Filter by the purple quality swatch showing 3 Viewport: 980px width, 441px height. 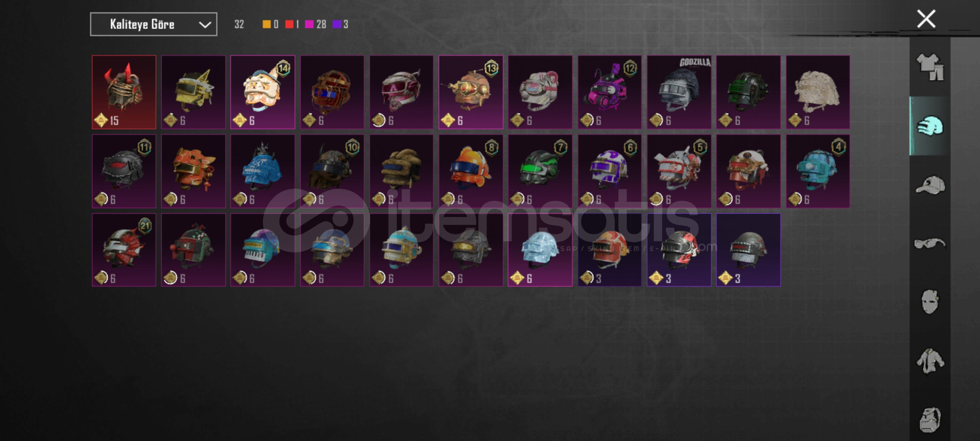pyautogui.click(x=337, y=24)
